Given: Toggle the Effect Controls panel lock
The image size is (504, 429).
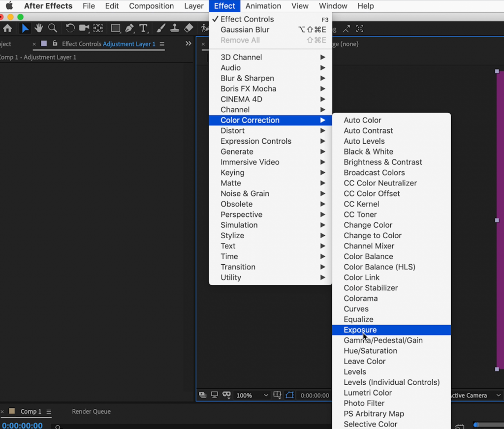Looking at the screenshot, I should tap(55, 44).
